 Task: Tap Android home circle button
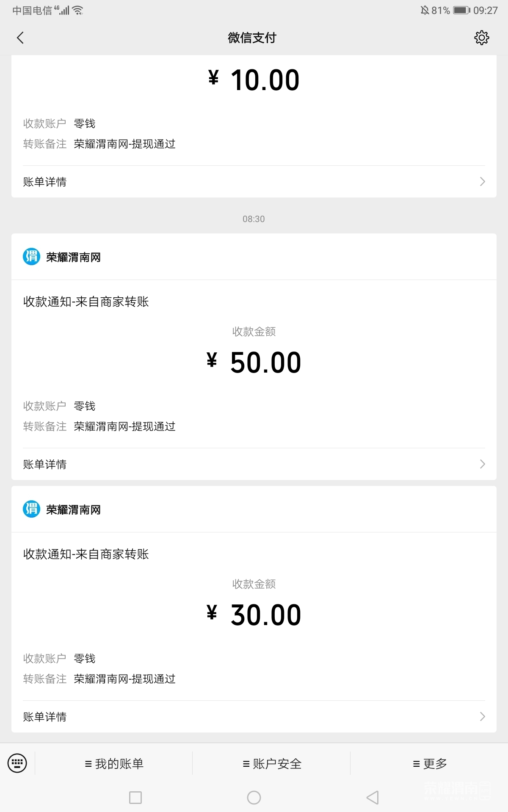click(254, 798)
